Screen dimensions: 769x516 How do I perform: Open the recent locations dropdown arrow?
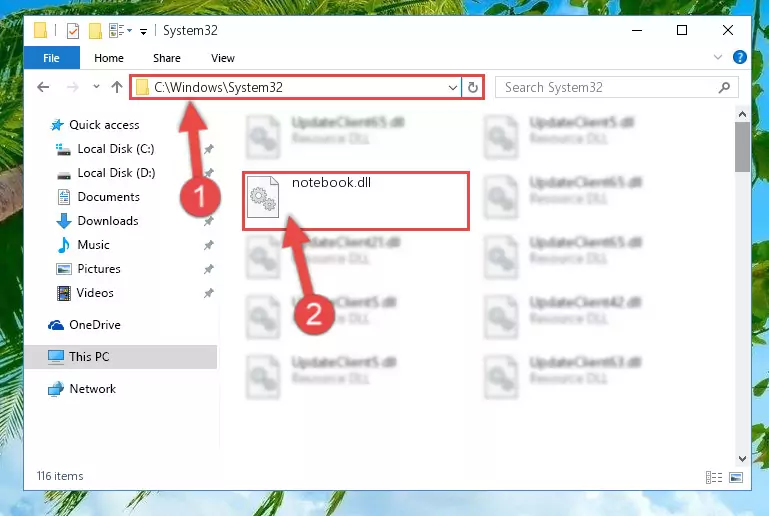point(96,87)
